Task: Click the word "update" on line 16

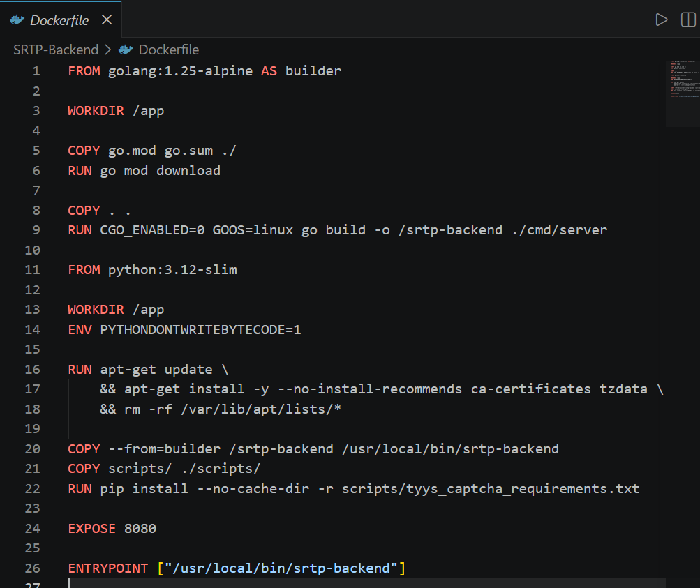Action: (x=188, y=370)
